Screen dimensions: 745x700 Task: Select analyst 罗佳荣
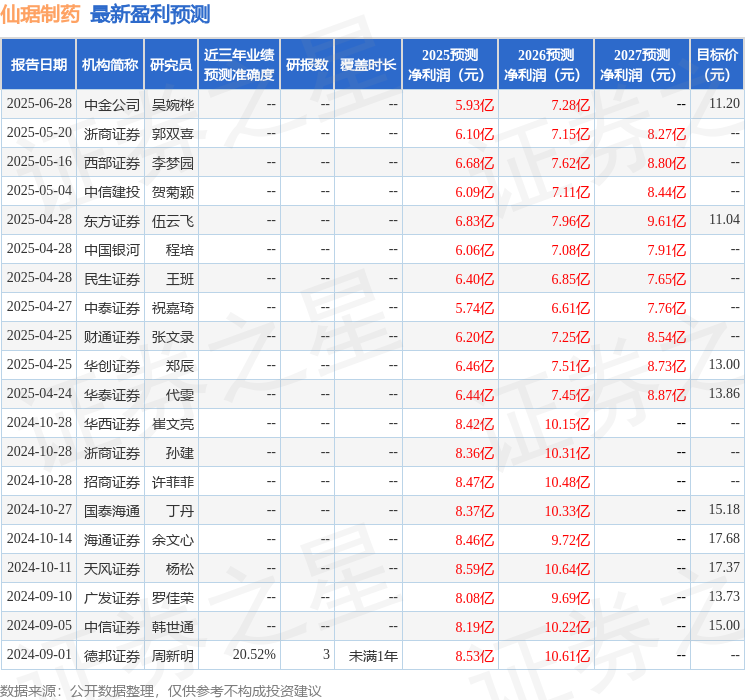(x=172, y=598)
